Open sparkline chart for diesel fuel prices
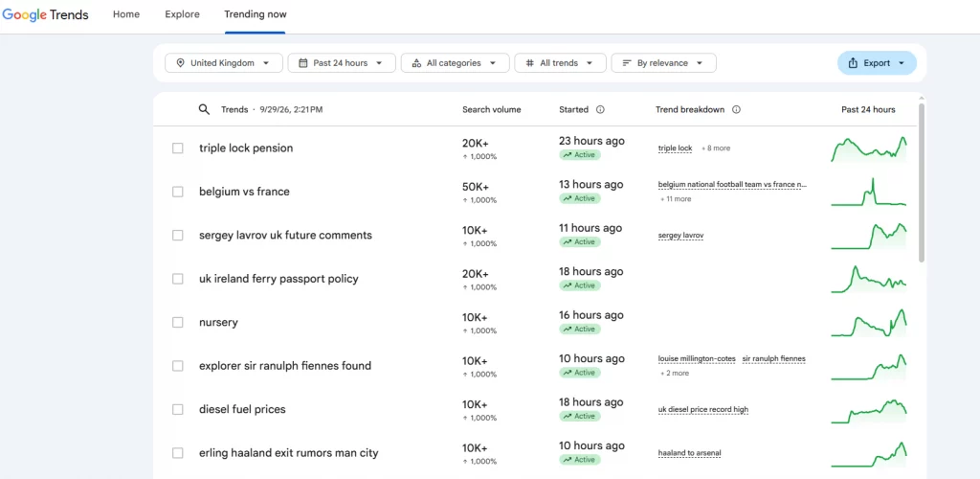This screenshot has width=980, height=479. tap(869, 410)
